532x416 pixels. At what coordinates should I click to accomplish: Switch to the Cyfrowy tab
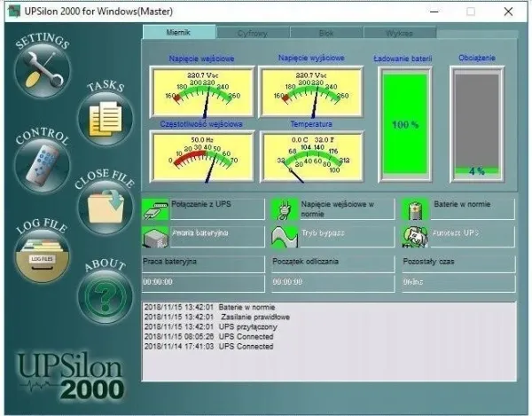coord(253,33)
